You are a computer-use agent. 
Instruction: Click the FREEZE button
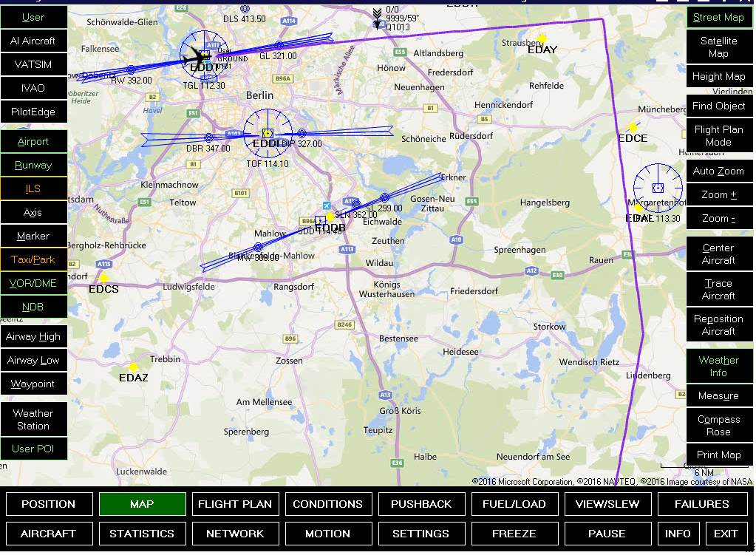point(515,534)
